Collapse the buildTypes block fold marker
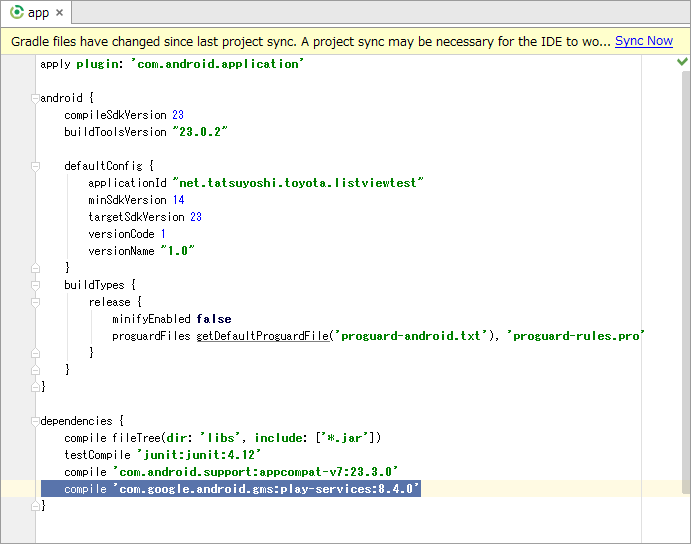 click(35, 285)
